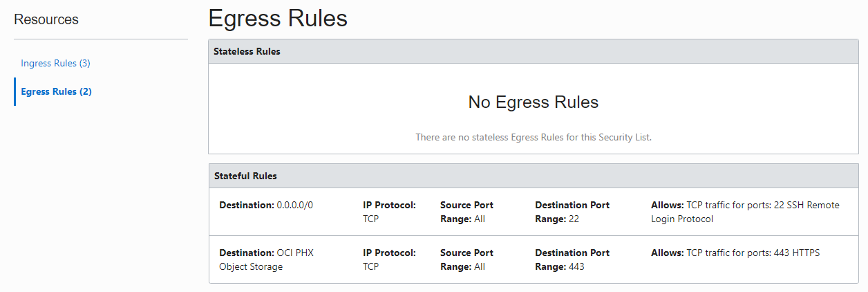Click Source Port Range All in first rule
This screenshot has height=292, width=868.
point(466,212)
